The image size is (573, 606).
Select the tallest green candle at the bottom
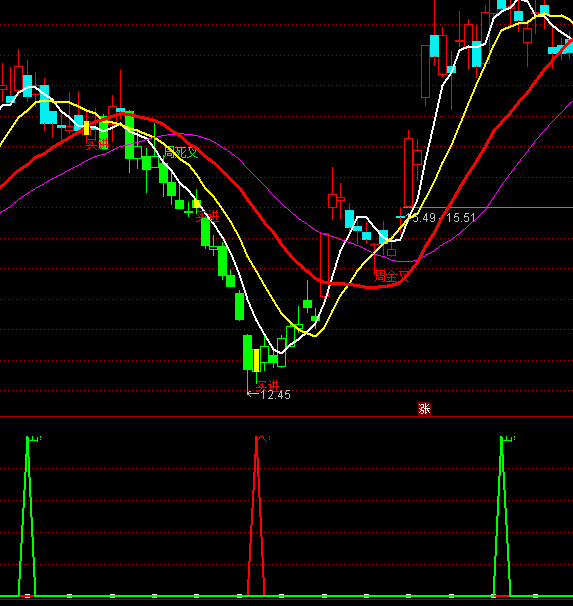pos(247,352)
